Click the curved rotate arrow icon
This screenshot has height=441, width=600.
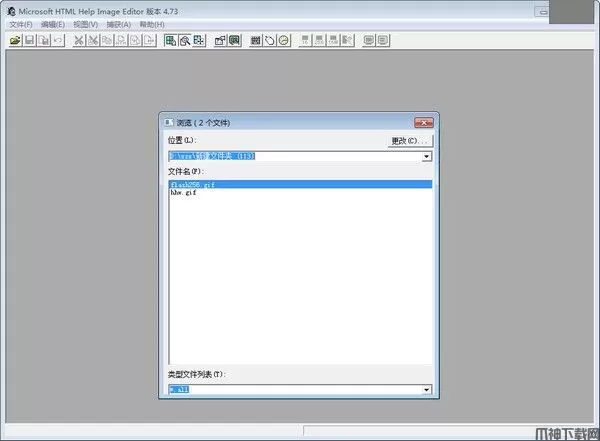[x=270, y=40]
